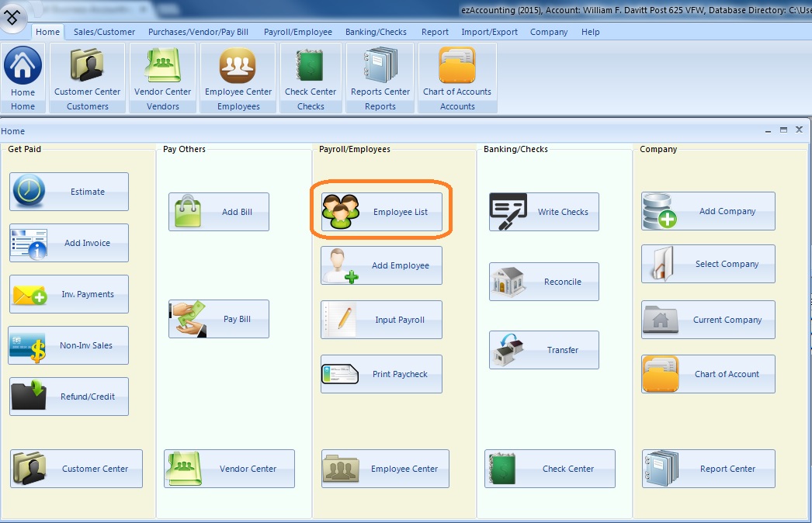Open the Banking/Checks tab
The height and width of the screenshot is (523, 812).
377,32
